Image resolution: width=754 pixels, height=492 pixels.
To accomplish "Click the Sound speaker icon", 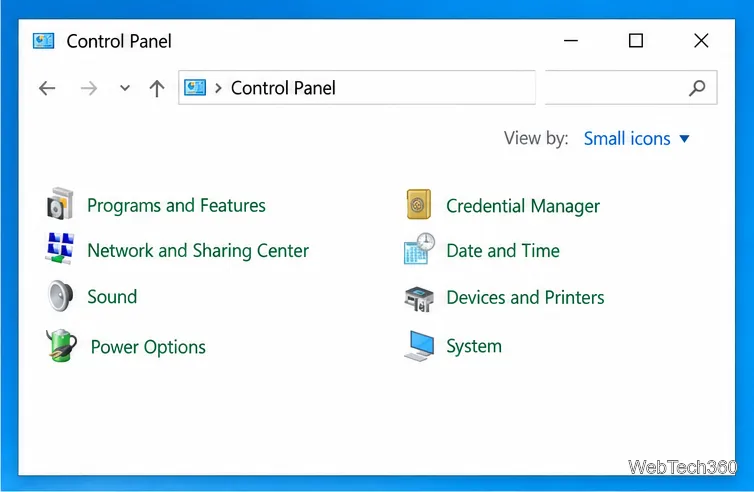I will click(x=61, y=296).
